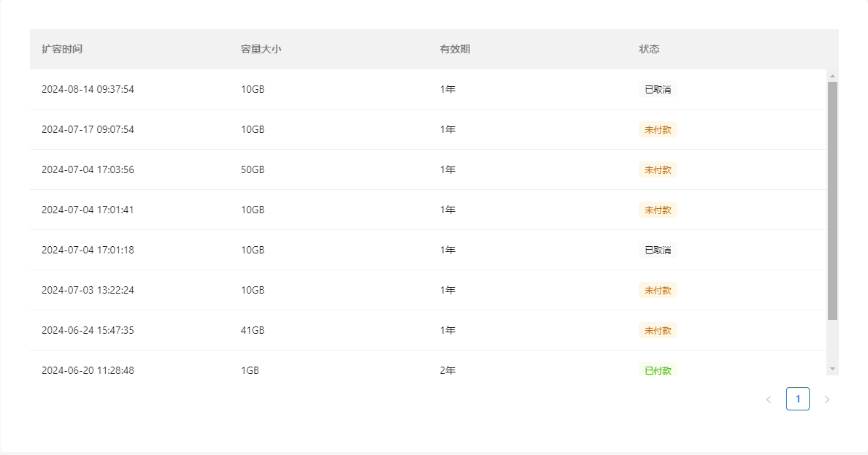Click the 已付款 tag in the 1GB row
The height and width of the screenshot is (455, 868).
(x=657, y=370)
